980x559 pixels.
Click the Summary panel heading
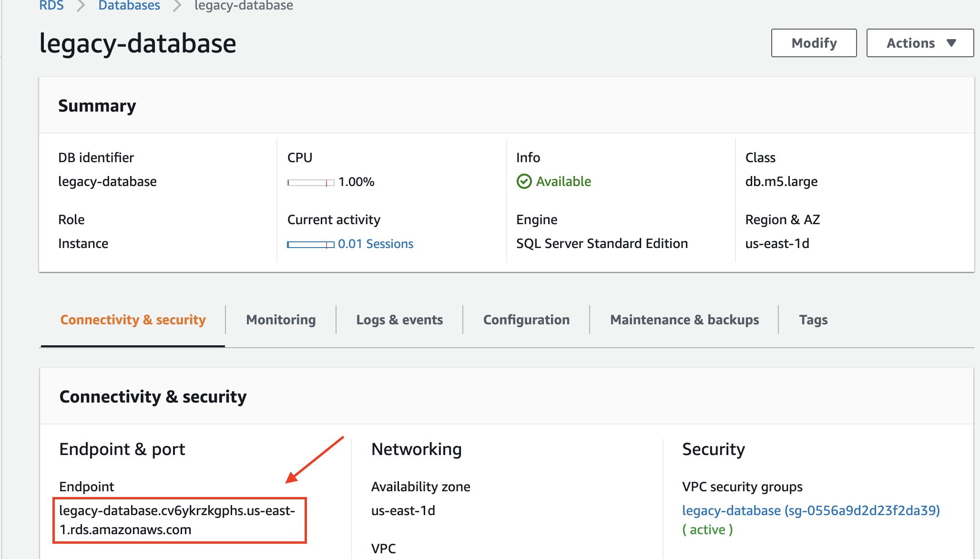(x=97, y=106)
